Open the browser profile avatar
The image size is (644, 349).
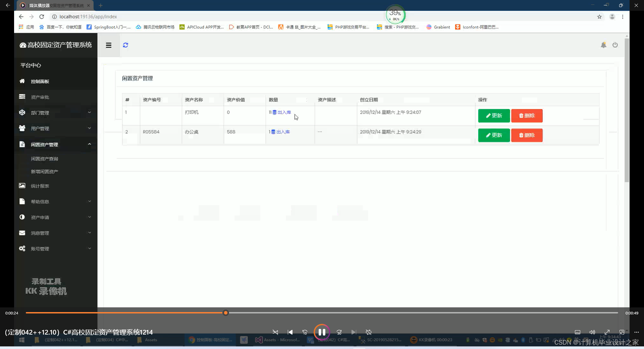[612, 17]
